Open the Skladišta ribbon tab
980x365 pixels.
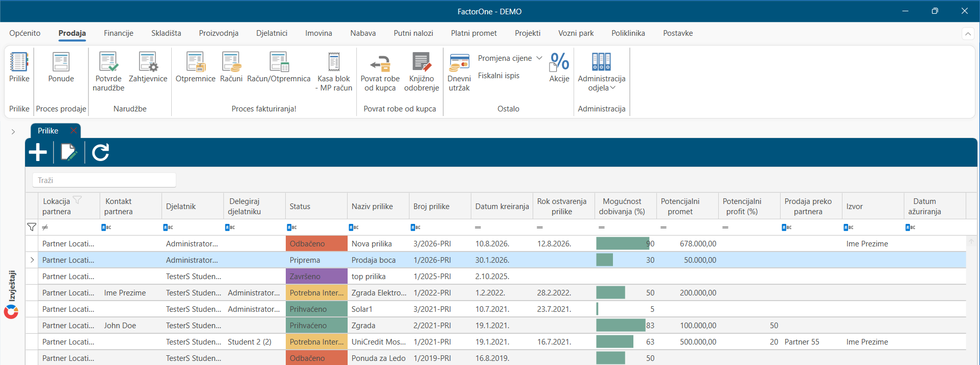pyautogui.click(x=166, y=33)
